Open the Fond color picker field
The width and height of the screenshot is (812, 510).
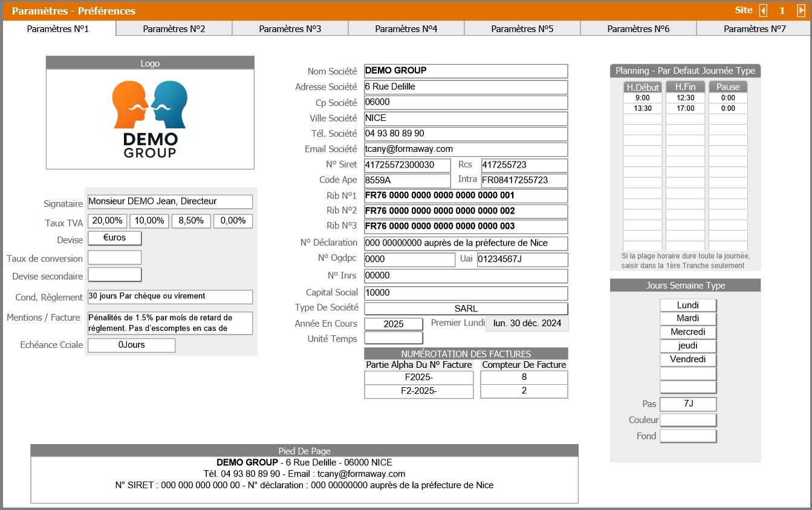[x=688, y=436]
